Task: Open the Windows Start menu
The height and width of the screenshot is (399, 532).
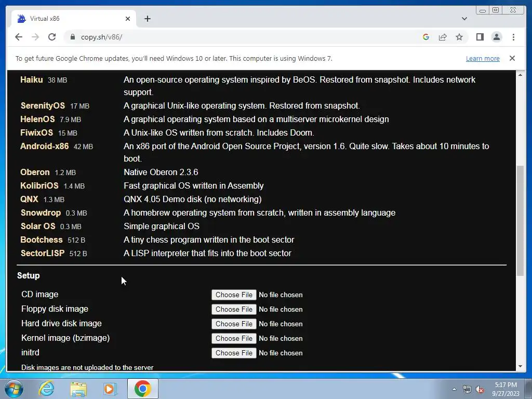Action: pos(14,389)
